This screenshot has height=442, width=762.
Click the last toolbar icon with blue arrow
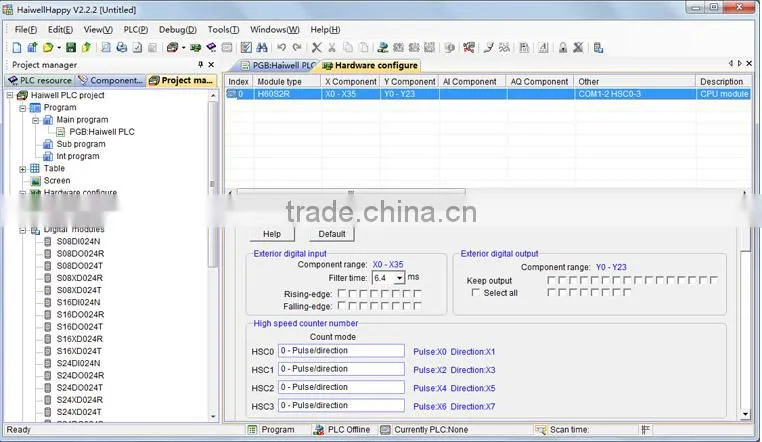click(x=598, y=48)
